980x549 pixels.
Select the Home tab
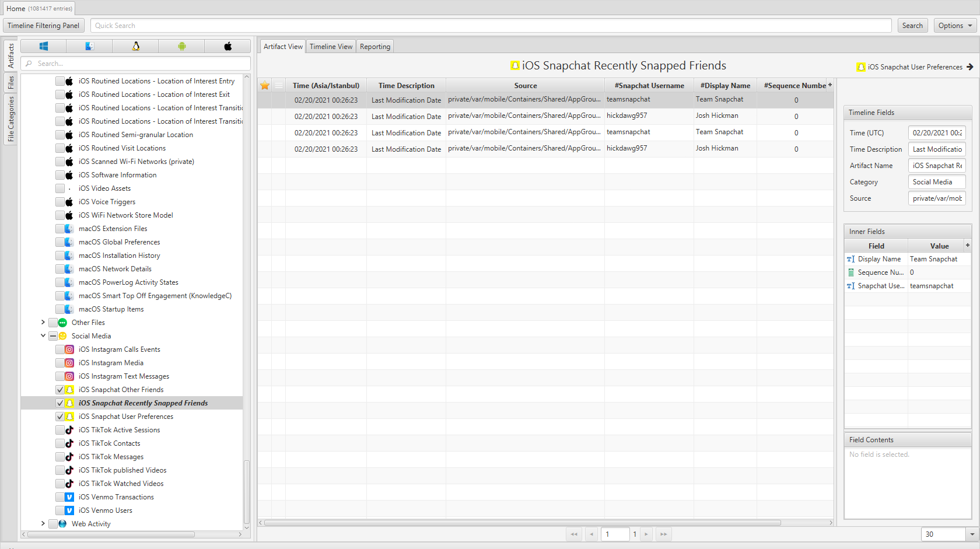click(39, 9)
